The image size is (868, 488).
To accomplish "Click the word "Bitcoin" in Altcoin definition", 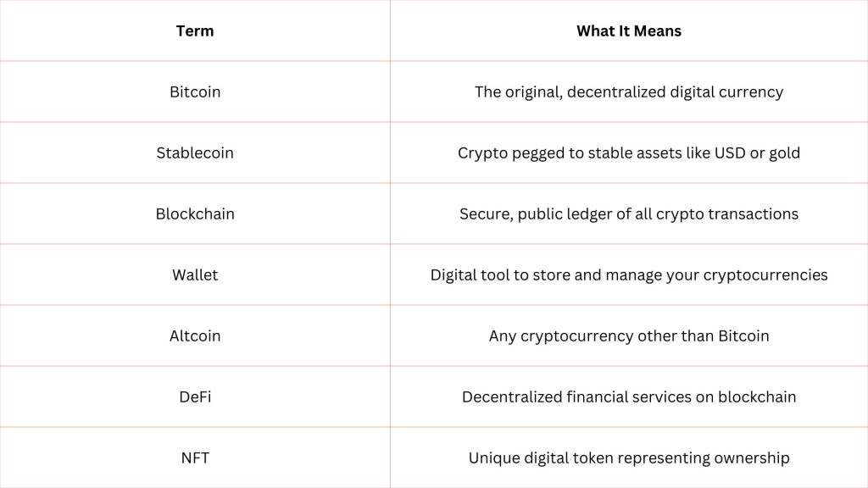I will coord(743,335).
